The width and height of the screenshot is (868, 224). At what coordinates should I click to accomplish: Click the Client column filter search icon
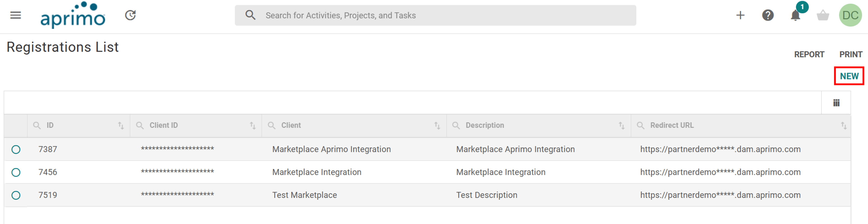tap(271, 126)
